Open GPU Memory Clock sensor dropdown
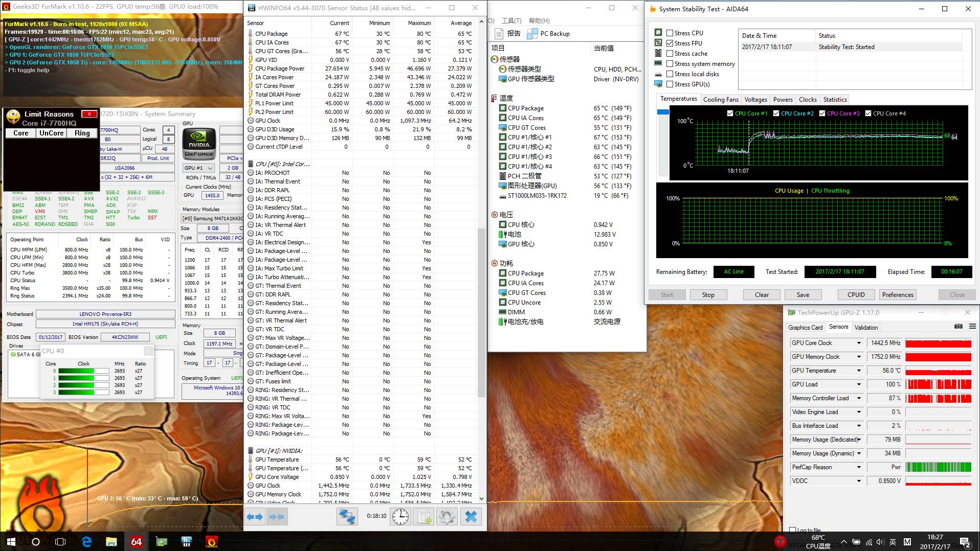The image size is (980, 551). pyautogui.click(x=859, y=357)
